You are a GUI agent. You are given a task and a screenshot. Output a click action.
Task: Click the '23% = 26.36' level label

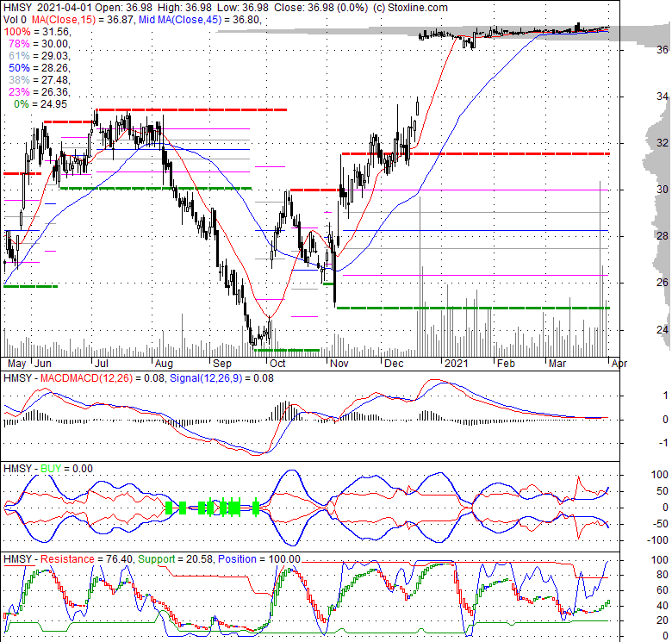point(40,91)
